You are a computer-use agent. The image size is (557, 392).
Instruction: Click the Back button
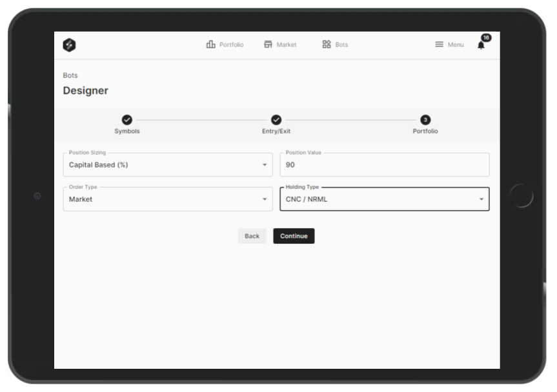point(252,236)
